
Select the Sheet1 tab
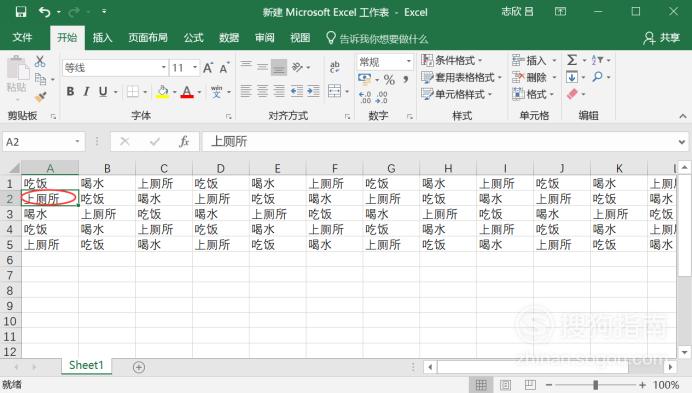pyautogui.click(x=86, y=366)
